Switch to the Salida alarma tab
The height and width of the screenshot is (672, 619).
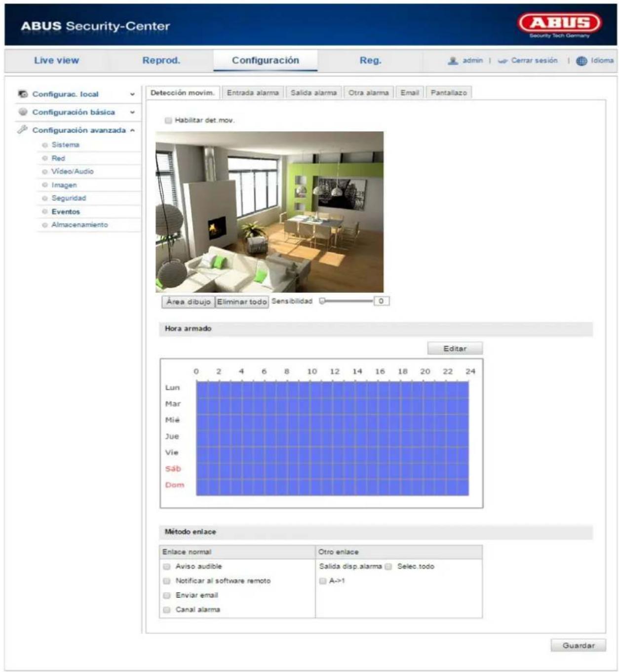pyautogui.click(x=313, y=93)
